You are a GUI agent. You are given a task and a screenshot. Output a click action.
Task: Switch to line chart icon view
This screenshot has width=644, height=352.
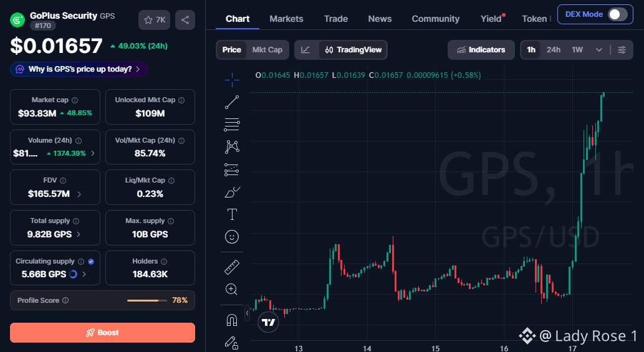click(305, 50)
